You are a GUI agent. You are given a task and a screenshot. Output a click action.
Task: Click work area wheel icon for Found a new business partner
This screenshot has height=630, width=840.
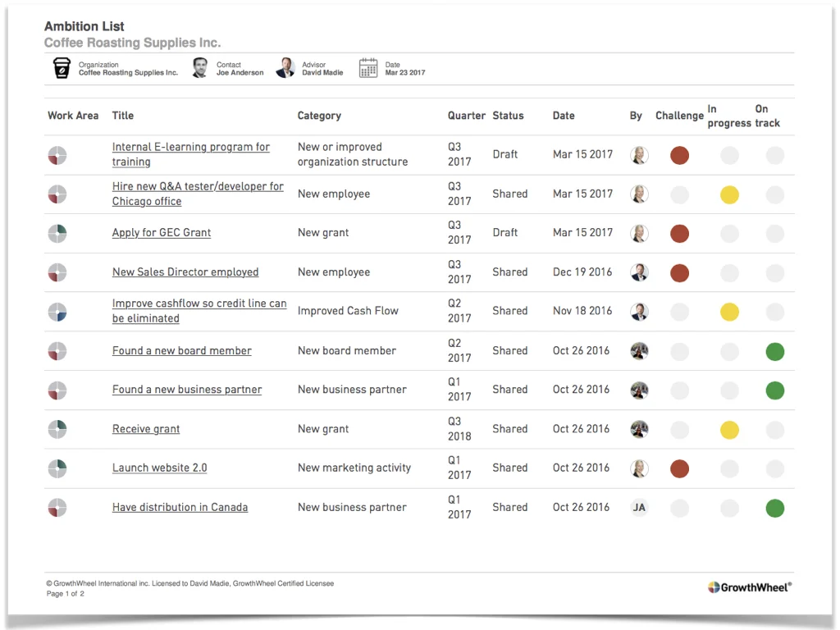[57, 390]
